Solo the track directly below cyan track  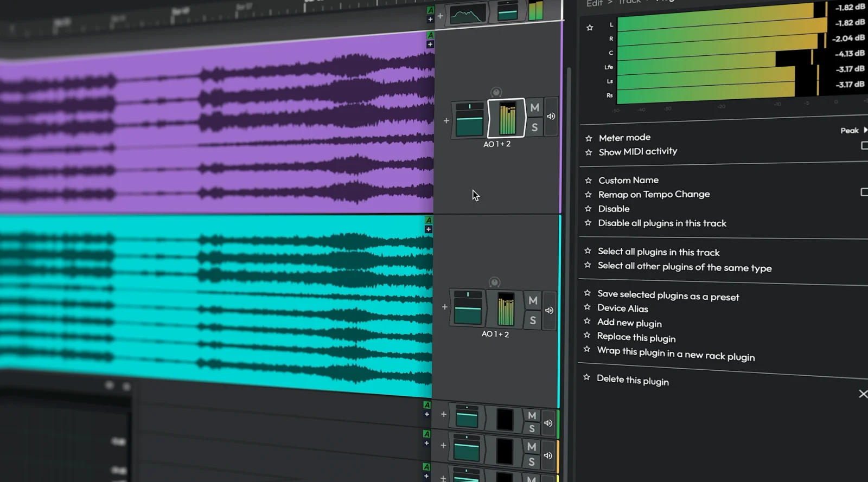click(x=532, y=429)
